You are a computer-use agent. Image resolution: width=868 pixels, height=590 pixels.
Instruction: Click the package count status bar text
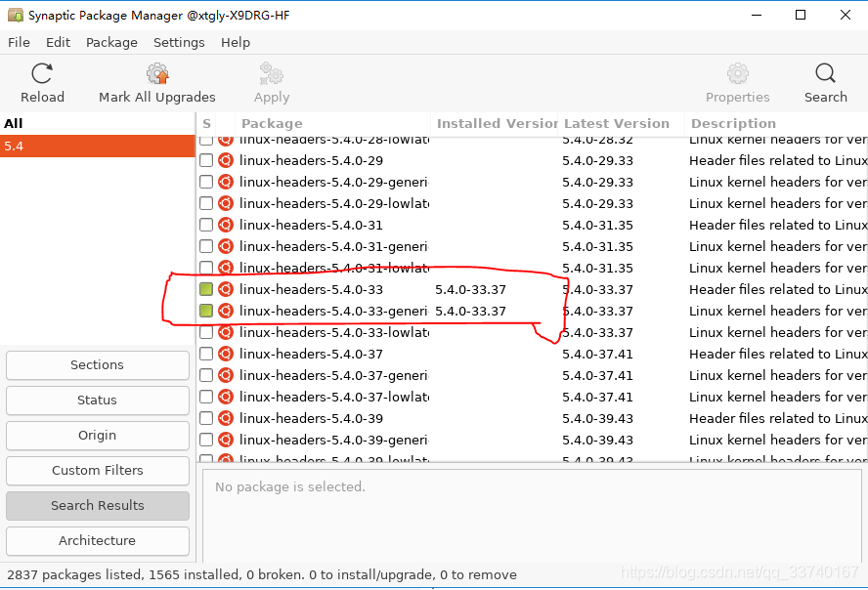coord(262,575)
